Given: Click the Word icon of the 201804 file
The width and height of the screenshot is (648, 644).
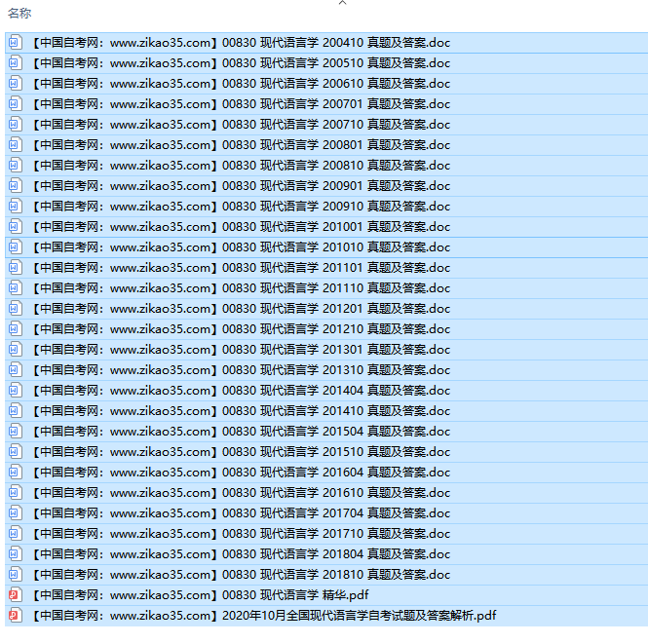Looking at the screenshot, I should coord(16,554).
